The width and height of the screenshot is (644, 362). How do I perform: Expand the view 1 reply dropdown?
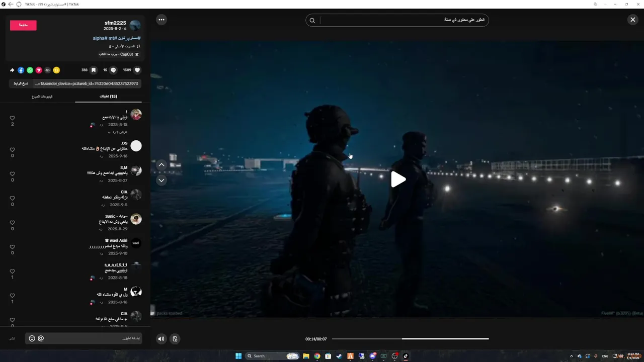coord(117,132)
